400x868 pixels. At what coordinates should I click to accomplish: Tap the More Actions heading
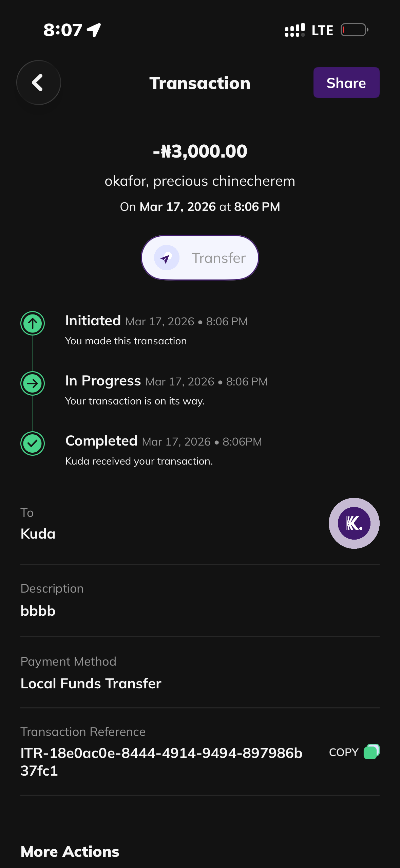70,851
